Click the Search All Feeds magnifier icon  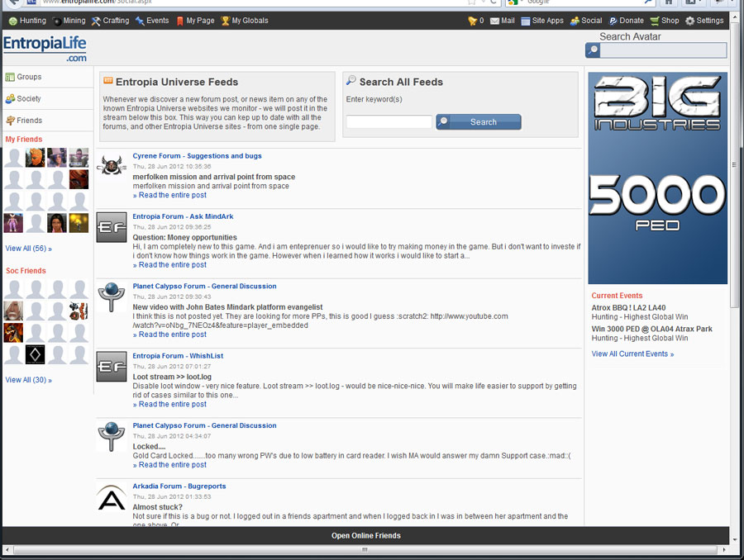click(351, 81)
